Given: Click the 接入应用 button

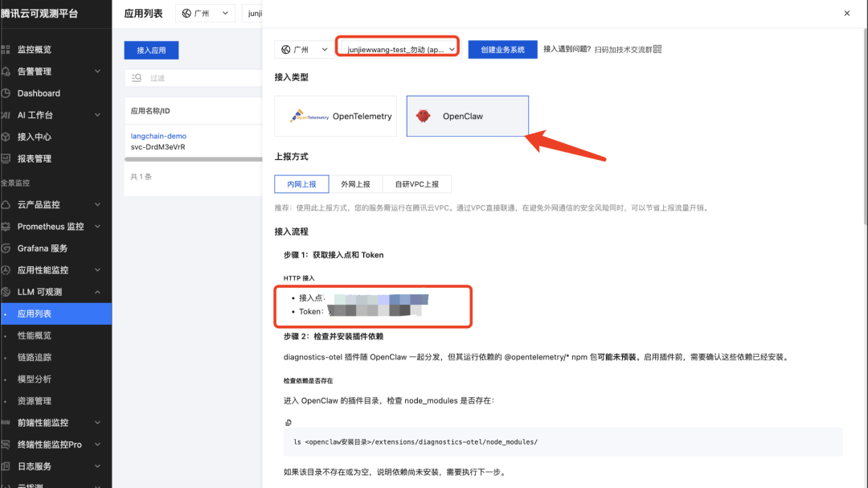Looking at the screenshot, I should click(151, 50).
